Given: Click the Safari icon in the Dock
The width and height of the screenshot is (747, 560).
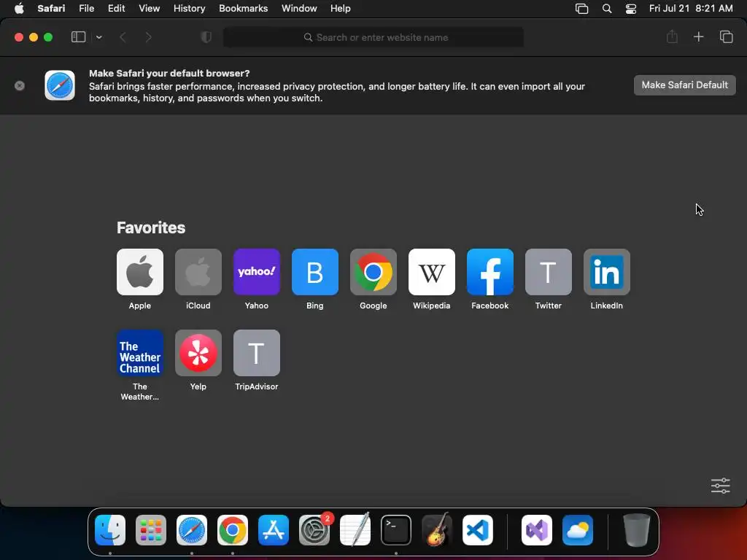Looking at the screenshot, I should 192,530.
